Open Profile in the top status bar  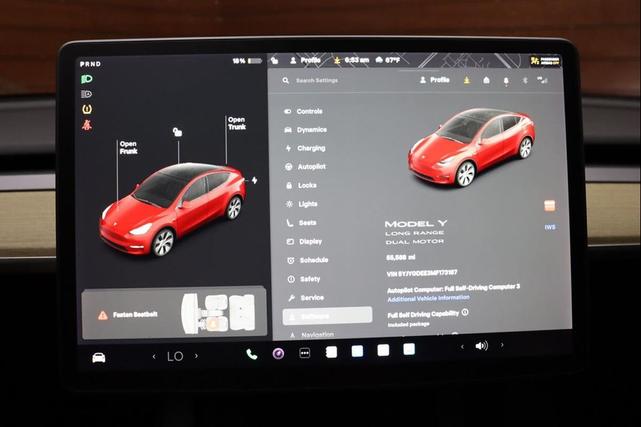(305, 60)
